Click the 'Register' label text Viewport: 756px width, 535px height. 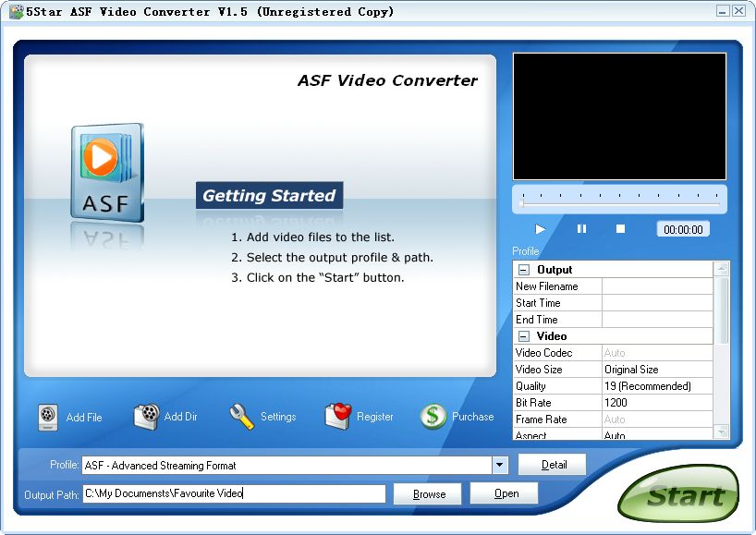pos(374,417)
